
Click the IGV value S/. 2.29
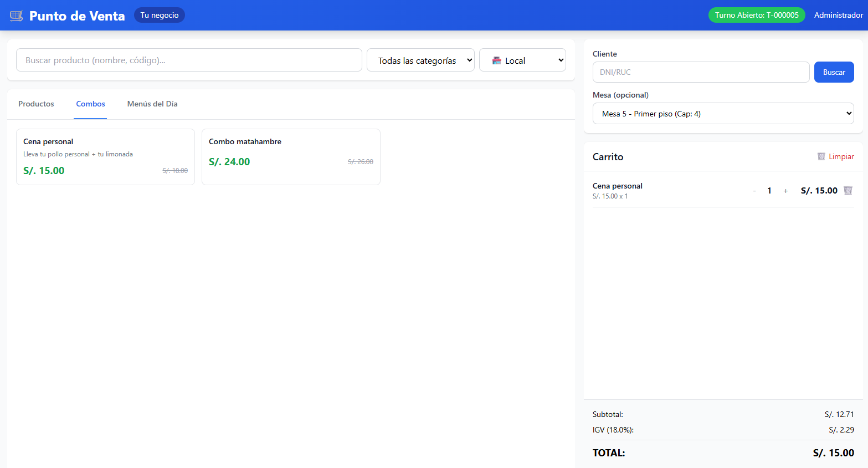coord(841,430)
